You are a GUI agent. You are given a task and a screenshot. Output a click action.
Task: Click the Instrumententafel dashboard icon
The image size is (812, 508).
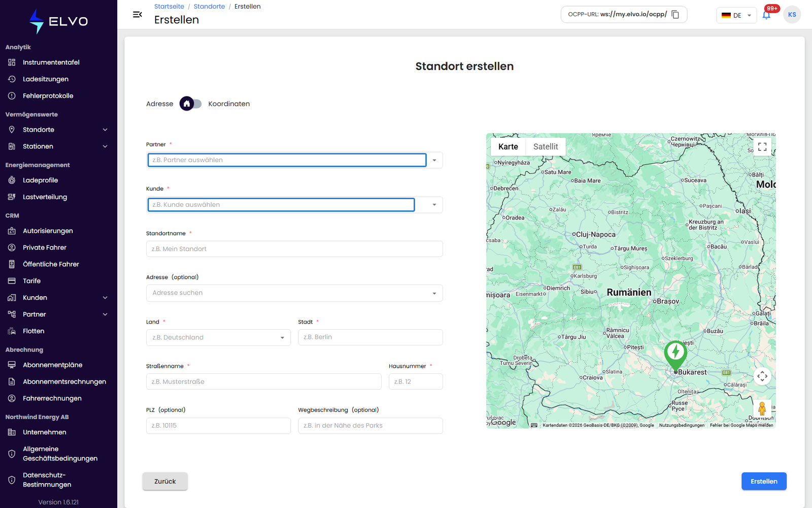tap(12, 62)
